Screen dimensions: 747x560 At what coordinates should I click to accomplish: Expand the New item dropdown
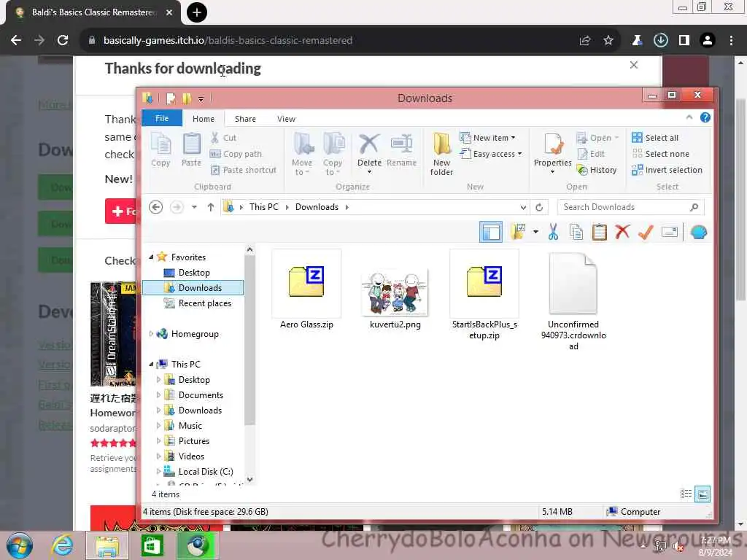(488, 138)
